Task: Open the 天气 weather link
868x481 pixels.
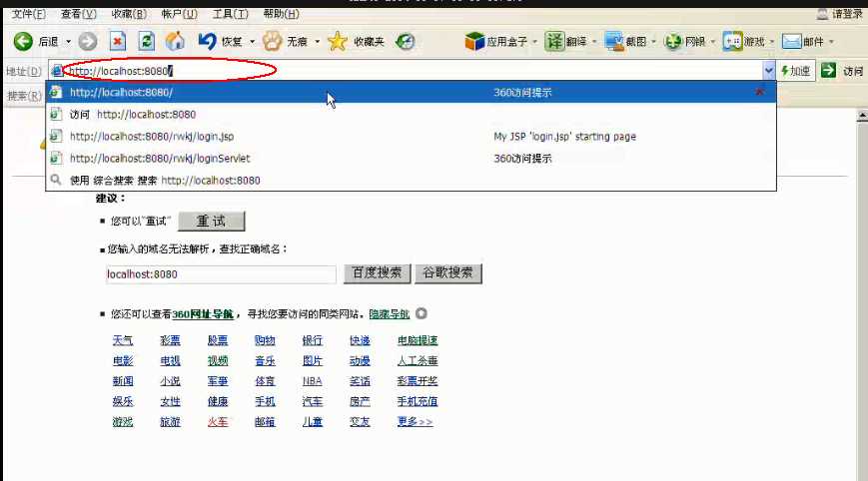Action: pos(122,340)
